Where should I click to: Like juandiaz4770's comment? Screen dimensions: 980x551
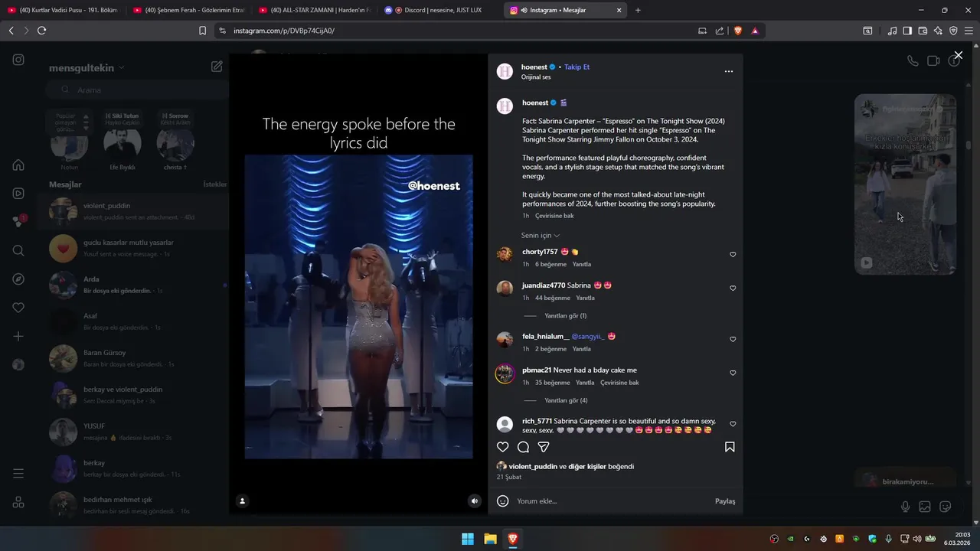pyautogui.click(x=733, y=289)
